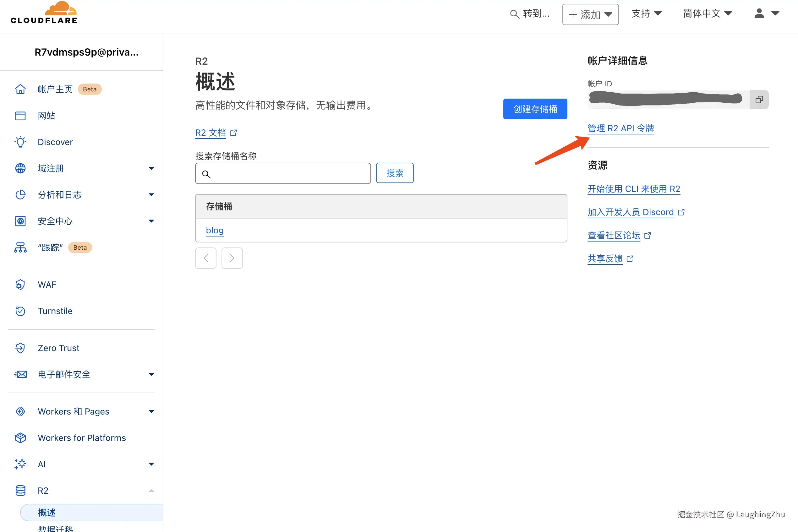Go to next page of buckets
798x532 pixels.
(232, 258)
